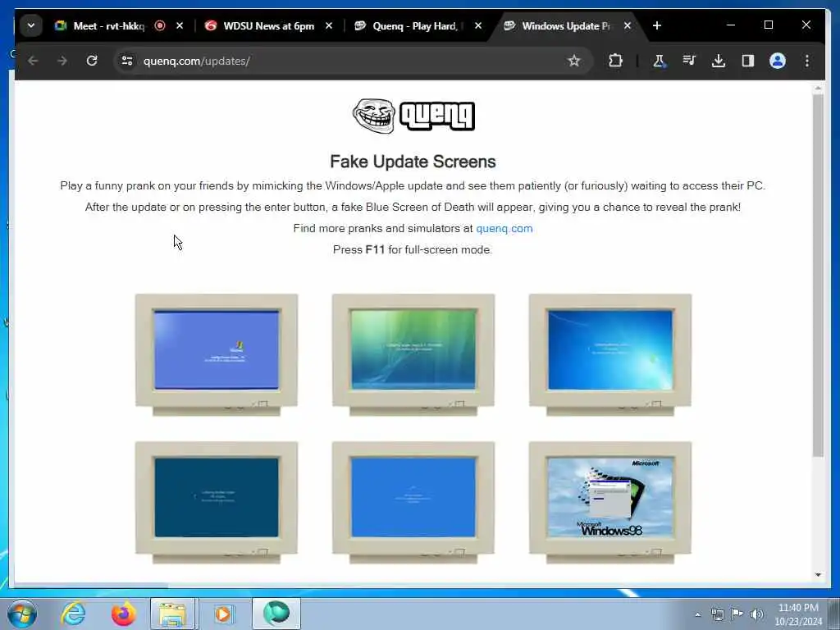Switch to the Meet - rvt-hkkq tab

point(109,25)
